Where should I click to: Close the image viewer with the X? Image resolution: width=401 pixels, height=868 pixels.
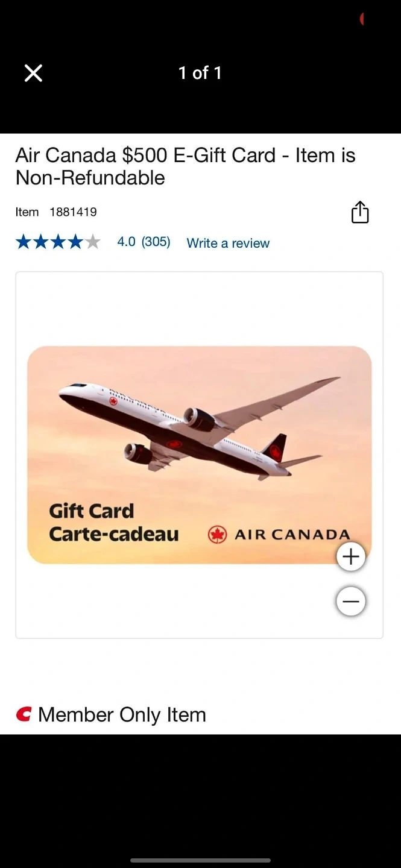coord(33,74)
